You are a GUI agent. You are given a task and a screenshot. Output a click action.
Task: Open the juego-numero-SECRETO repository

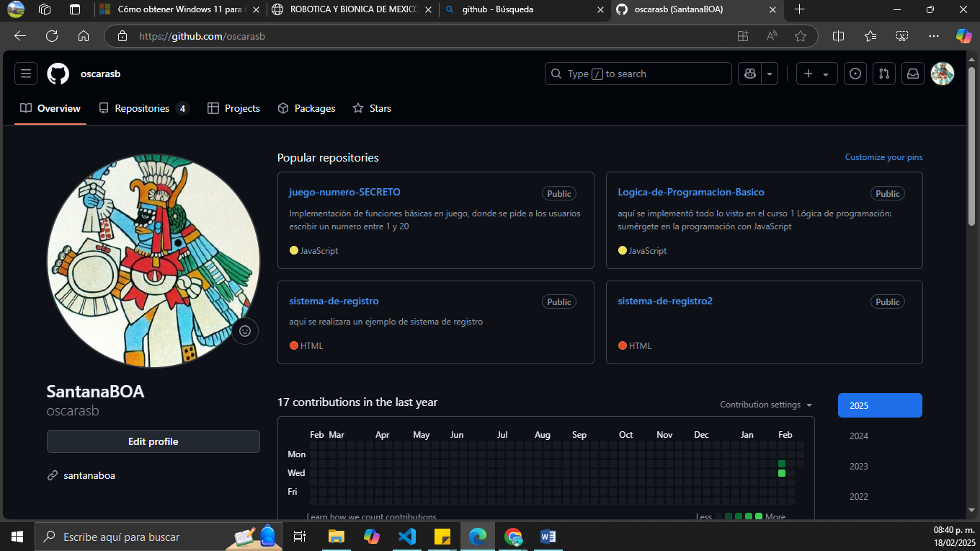(344, 192)
